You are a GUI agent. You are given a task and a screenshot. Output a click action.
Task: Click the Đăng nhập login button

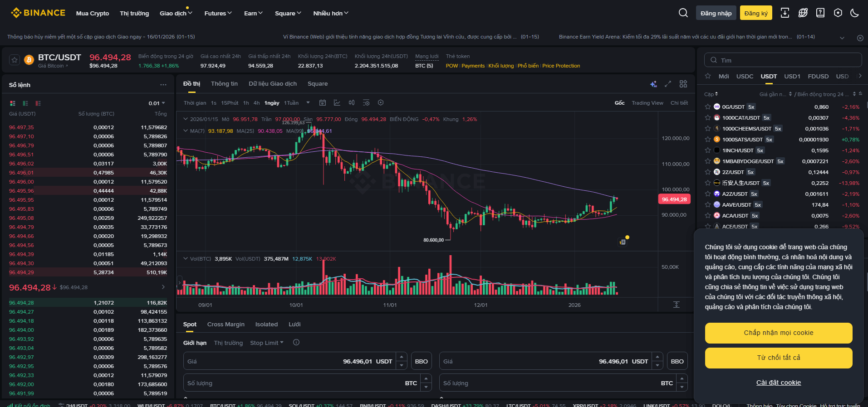716,13
